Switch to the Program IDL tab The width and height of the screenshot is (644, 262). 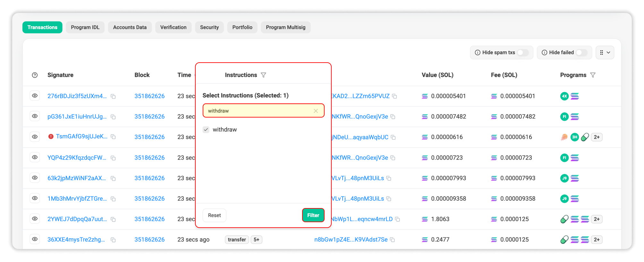[x=85, y=28]
